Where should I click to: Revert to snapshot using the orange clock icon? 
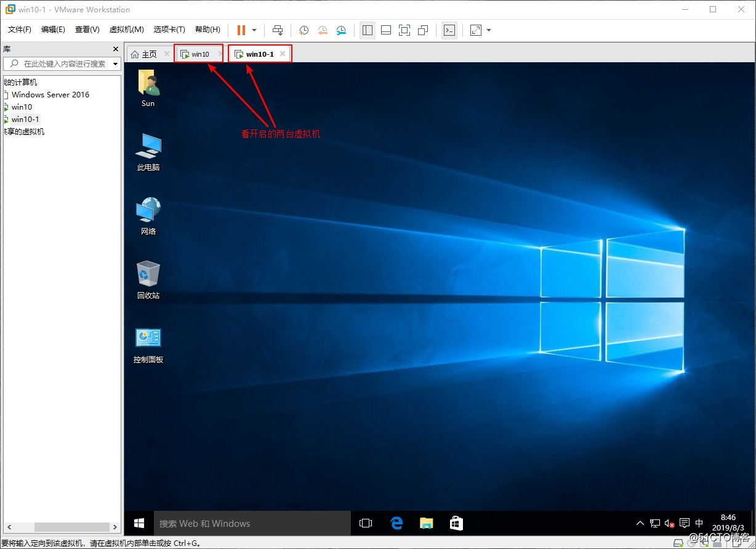[323, 30]
